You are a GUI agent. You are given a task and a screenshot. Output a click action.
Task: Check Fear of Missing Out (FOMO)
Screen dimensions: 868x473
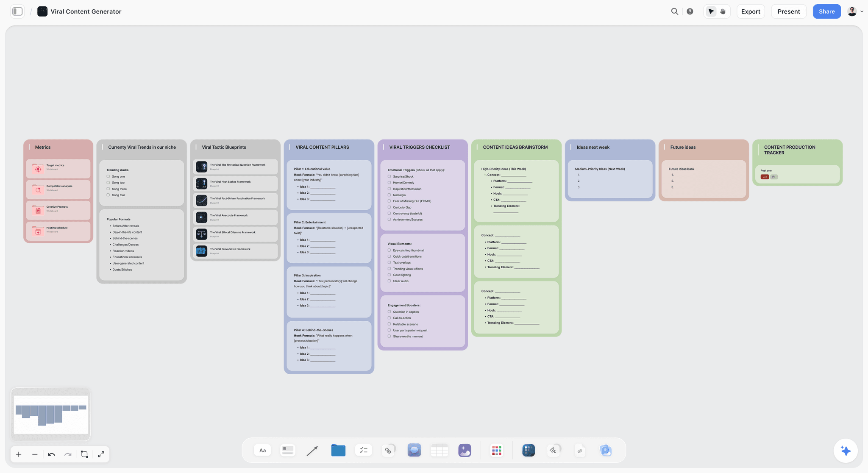pyautogui.click(x=389, y=201)
